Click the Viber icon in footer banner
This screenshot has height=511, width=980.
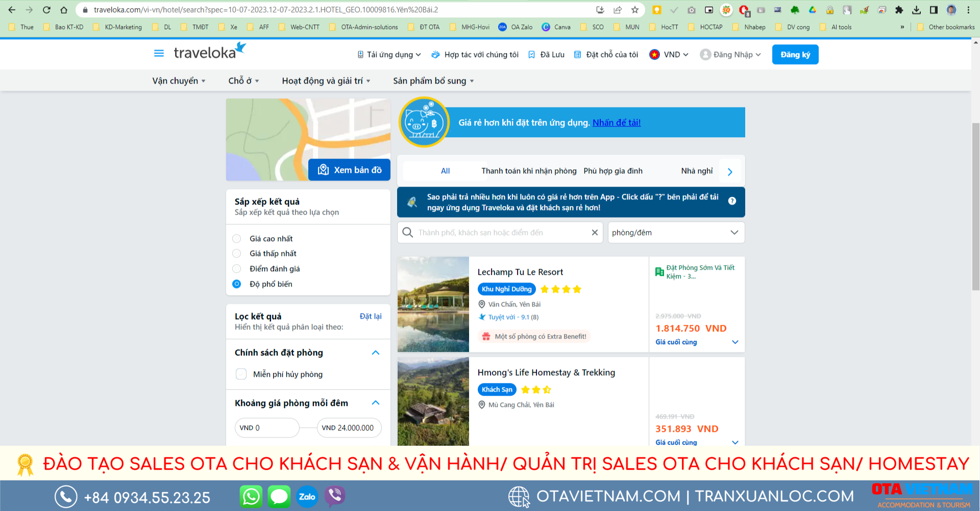[335, 496]
